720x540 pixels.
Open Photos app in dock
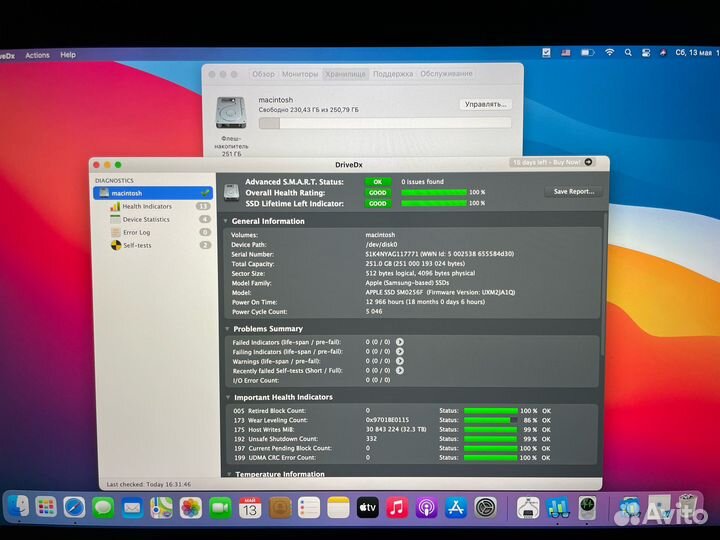(191, 508)
